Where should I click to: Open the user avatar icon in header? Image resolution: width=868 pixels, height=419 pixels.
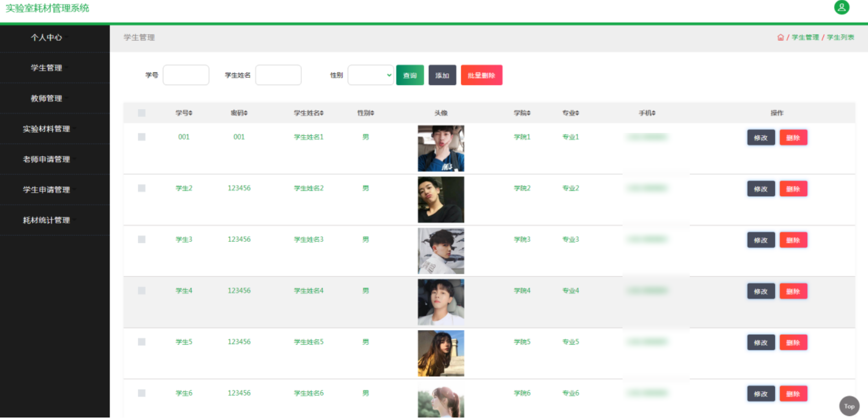coord(841,7)
